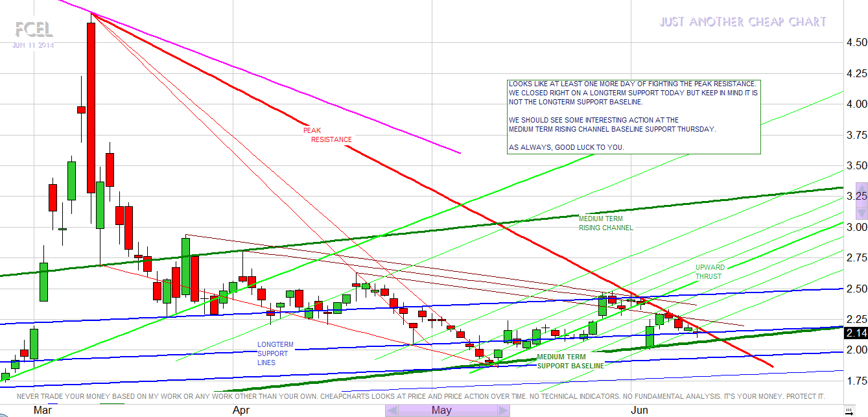The height and width of the screenshot is (417, 868).
Task: Click the down arrow on the price scale
Action: pyautogui.click(x=862, y=213)
